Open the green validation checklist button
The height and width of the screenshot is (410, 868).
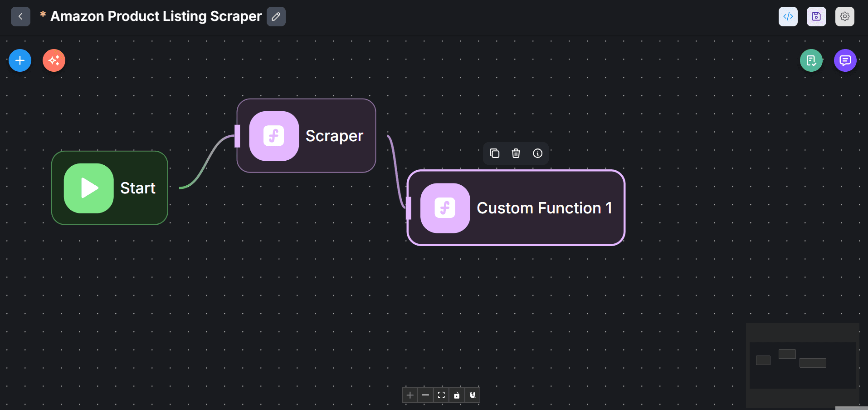tap(811, 60)
